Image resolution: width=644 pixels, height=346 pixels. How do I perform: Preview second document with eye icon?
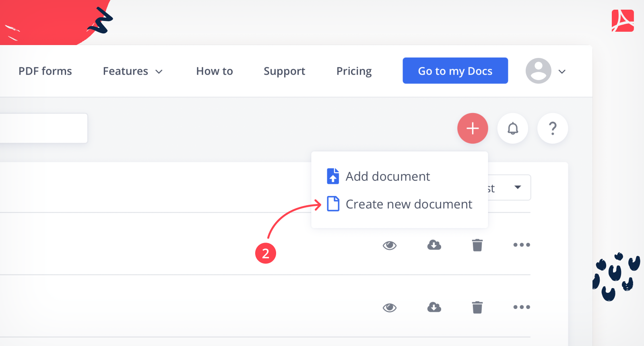coord(389,308)
